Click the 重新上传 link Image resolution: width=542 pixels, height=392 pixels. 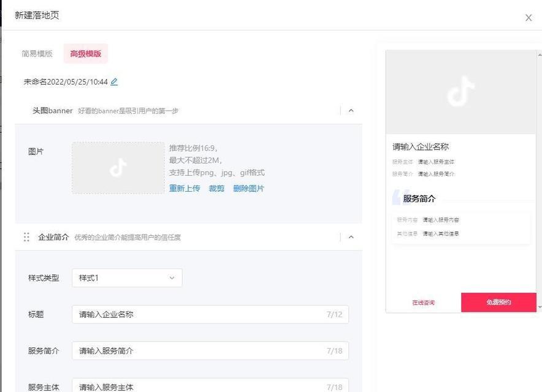coord(185,188)
